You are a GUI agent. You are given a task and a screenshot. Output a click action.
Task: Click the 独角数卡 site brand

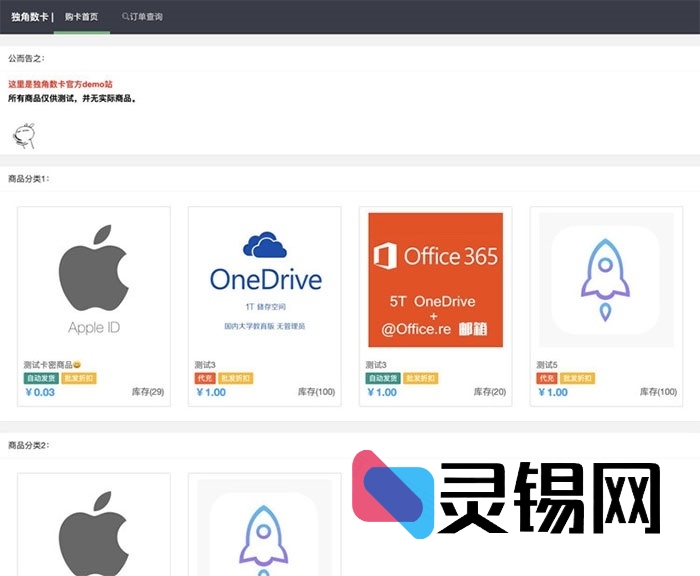tap(29, 17)
